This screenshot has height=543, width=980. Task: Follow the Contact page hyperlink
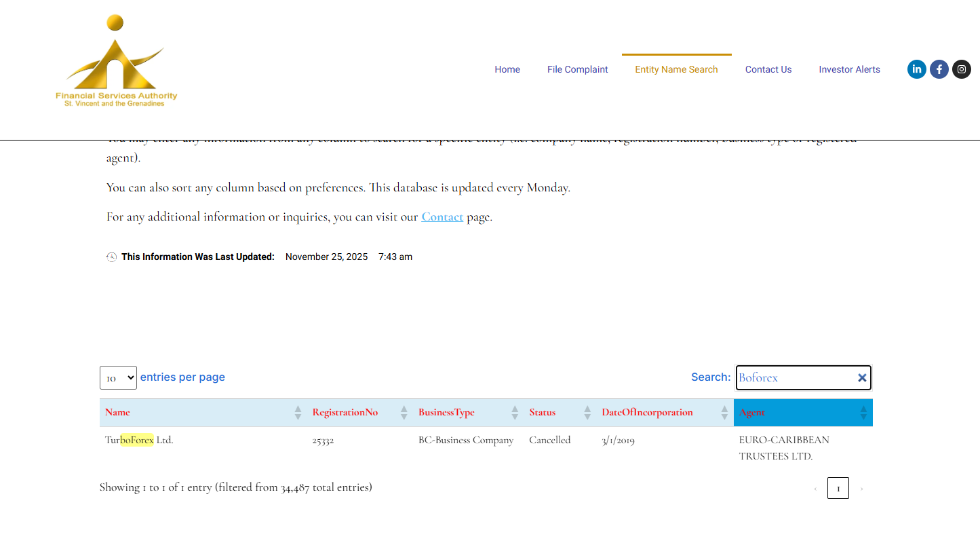point(442,217)
